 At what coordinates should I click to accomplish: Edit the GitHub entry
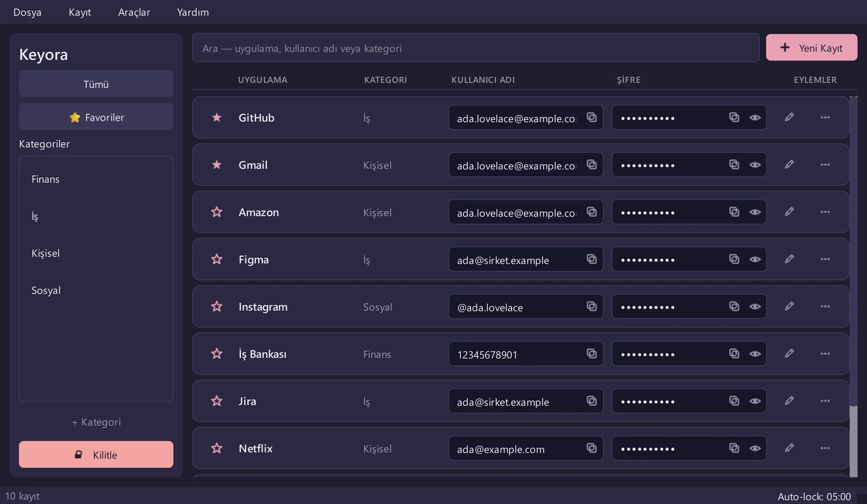(790, 117)
